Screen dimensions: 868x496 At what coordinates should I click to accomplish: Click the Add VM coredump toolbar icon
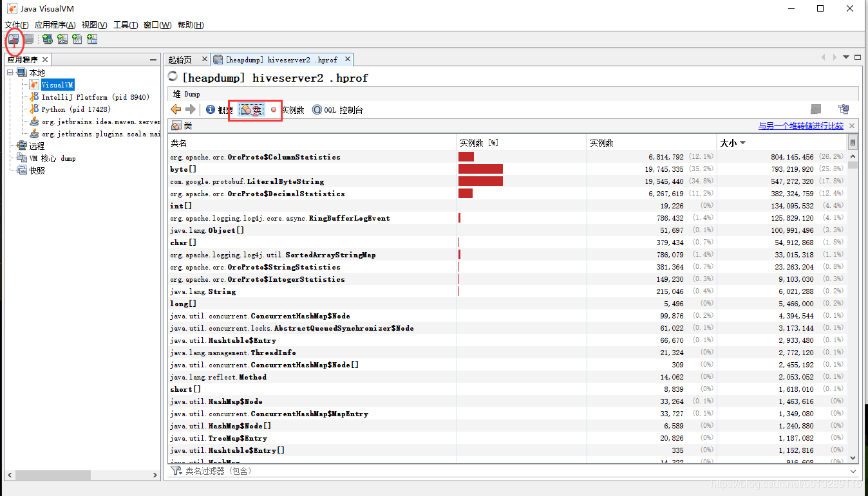tap(77, 39)
